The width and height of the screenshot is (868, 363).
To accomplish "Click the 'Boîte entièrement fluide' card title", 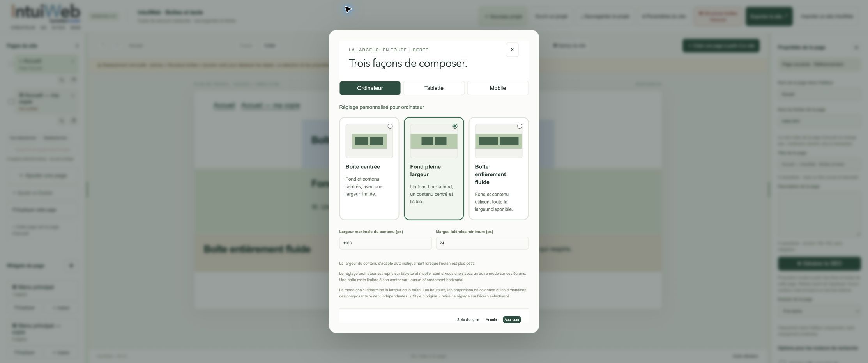I will [x=490, y=175].
